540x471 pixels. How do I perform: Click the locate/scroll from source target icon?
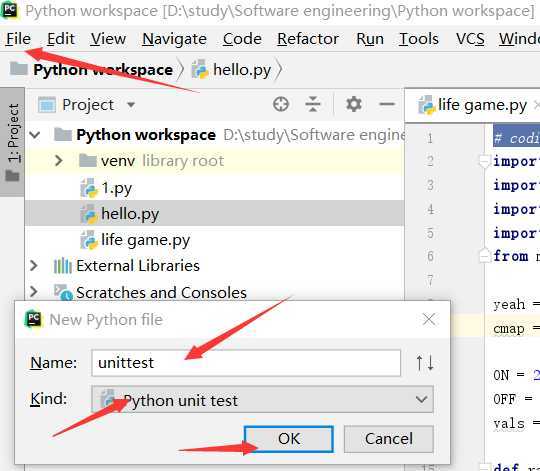pyautogui.click(x=281, y=104)
